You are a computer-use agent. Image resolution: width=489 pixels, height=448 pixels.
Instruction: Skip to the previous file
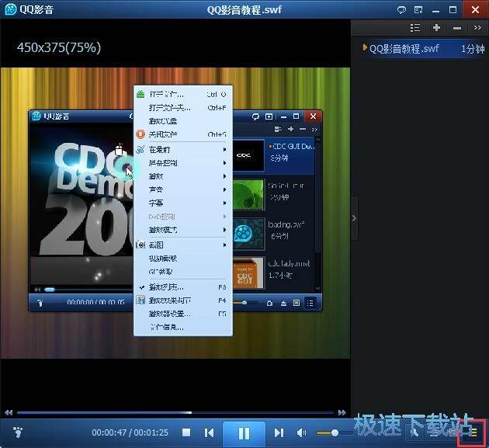209,432
